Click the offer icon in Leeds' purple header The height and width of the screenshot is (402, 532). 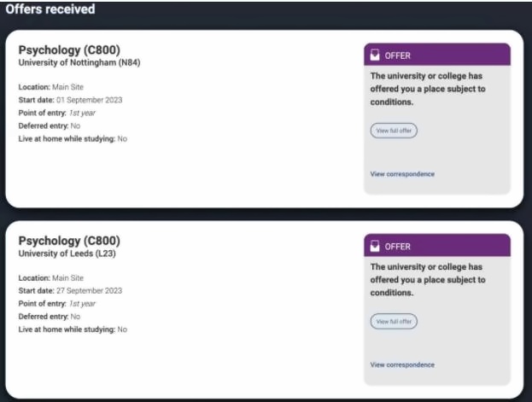tap(375, 246)
